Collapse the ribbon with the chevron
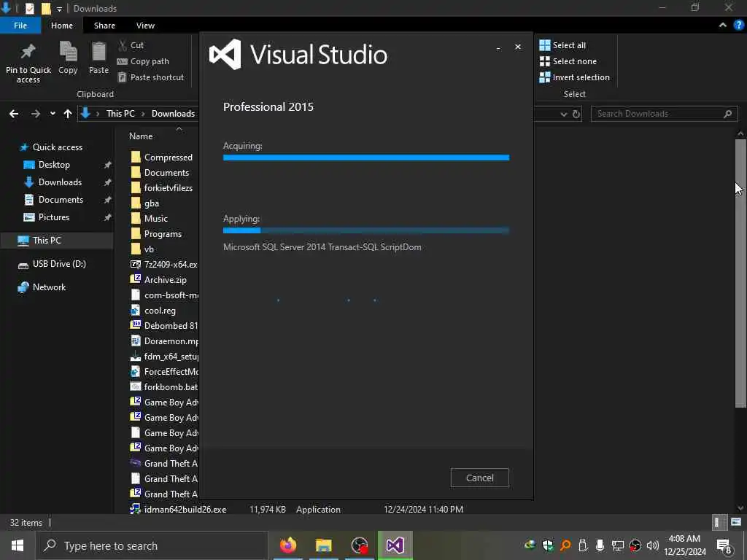Screen dimensions: 747x560 tap(723, 26)
